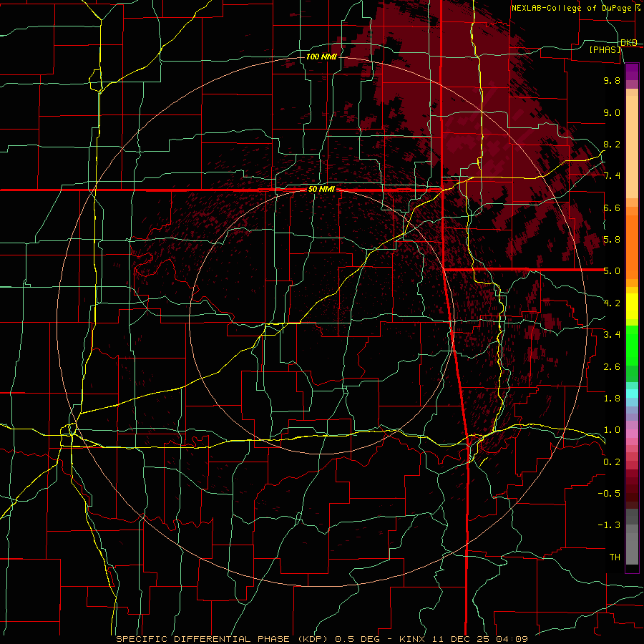The width and height of the screenshot is (644, 644).
Task: Click the 6.6 value on the color scale
Action: point(612,208)
